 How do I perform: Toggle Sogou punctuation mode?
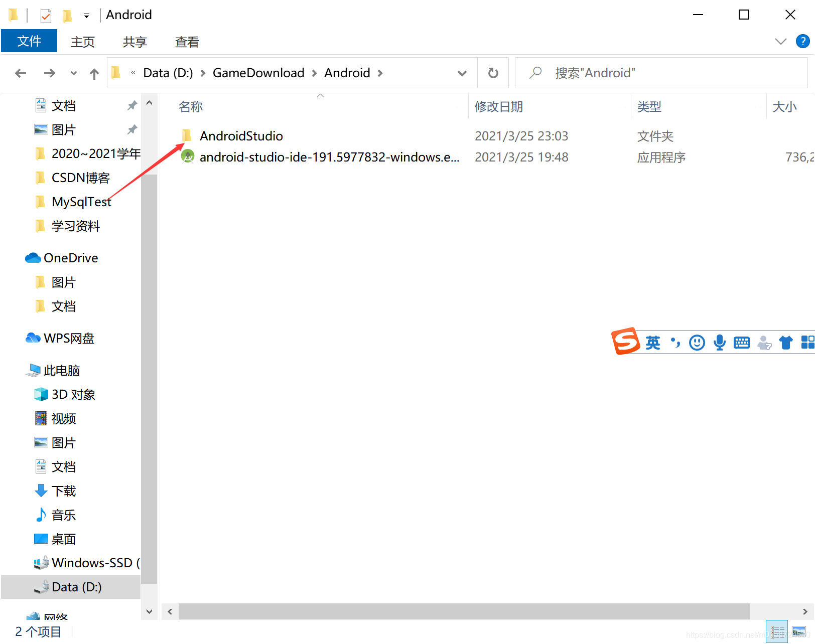(675, 343)
